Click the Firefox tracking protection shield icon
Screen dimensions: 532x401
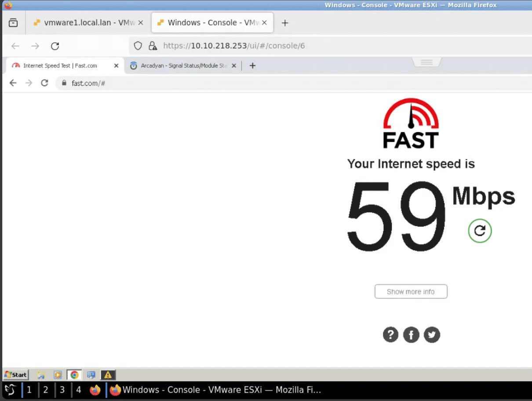[138, 46]
